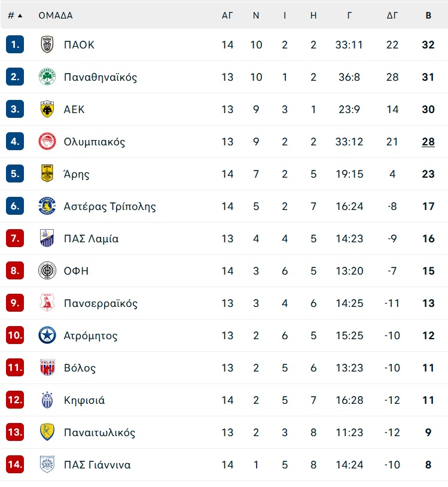Click the Αστέρας Τρίπολης logo
This screenshot has width=448, height=487.
[x=47, y=206]
